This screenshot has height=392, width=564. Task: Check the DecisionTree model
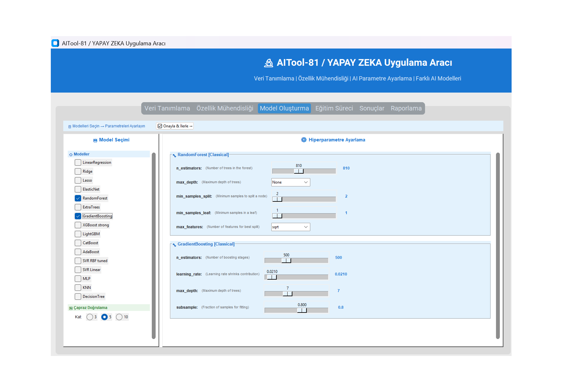coord(78,297)
